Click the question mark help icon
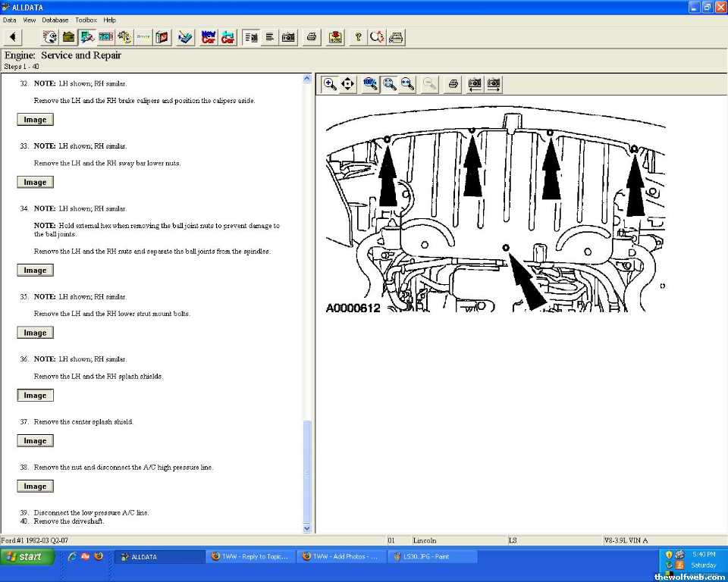Viewport: 728px width, 582px height. [358, 36]
